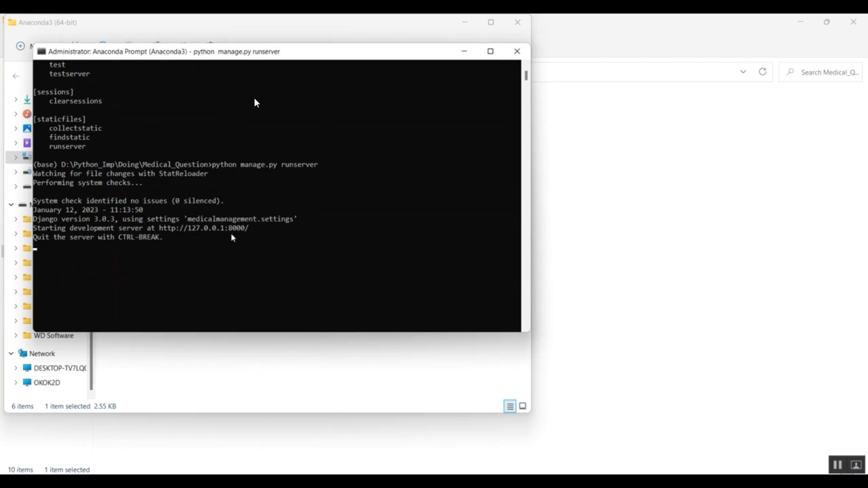The width and height of the screenshot is (868, 488).
Task: Click the '[staticfiles]' heading in terminal
Action: pyautogui.click(x=60, y=119)
